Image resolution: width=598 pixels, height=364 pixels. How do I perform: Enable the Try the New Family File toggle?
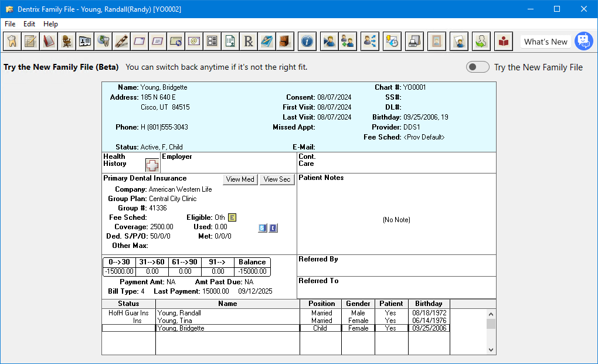477,67
